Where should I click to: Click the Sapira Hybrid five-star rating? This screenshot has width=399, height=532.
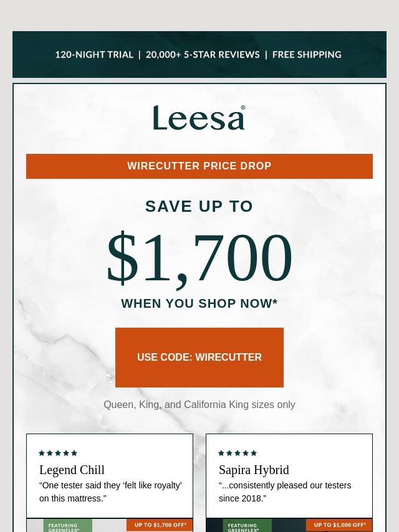click(238, 453)
